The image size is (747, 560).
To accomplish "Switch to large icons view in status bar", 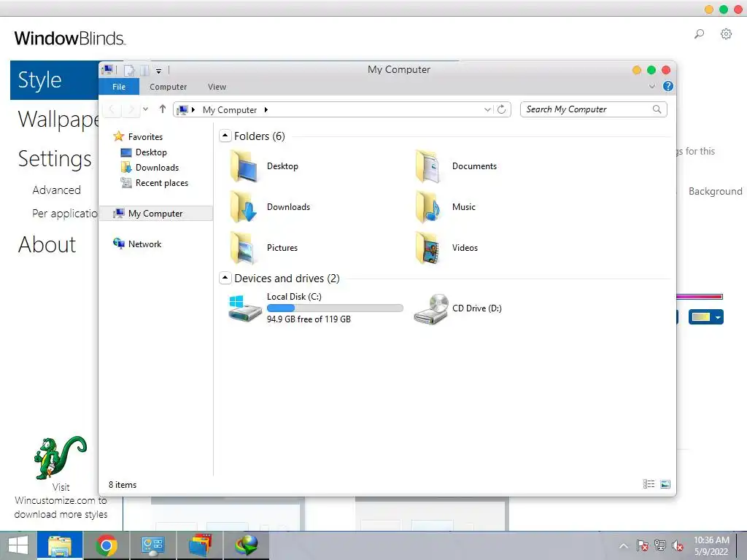I will [665, 484].
